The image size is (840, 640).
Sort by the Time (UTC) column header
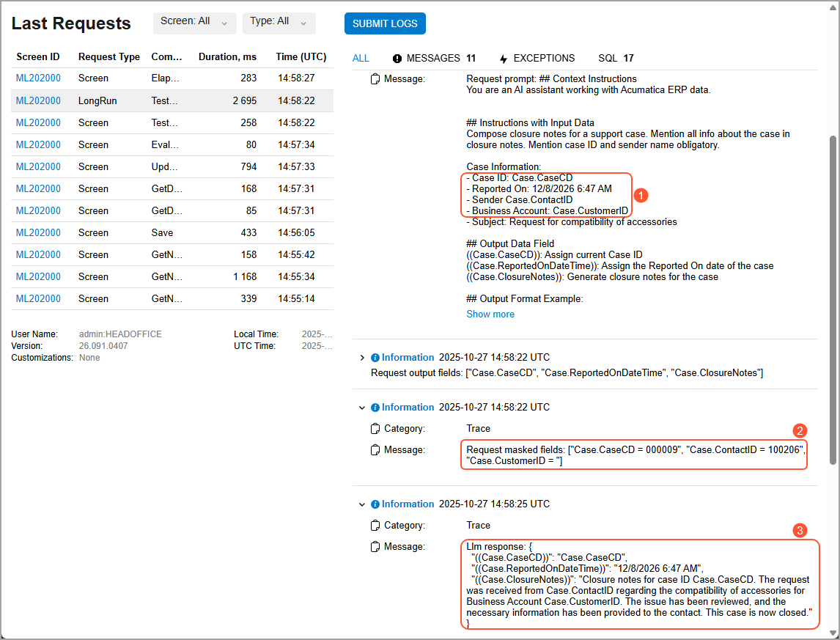click(301, 57)
